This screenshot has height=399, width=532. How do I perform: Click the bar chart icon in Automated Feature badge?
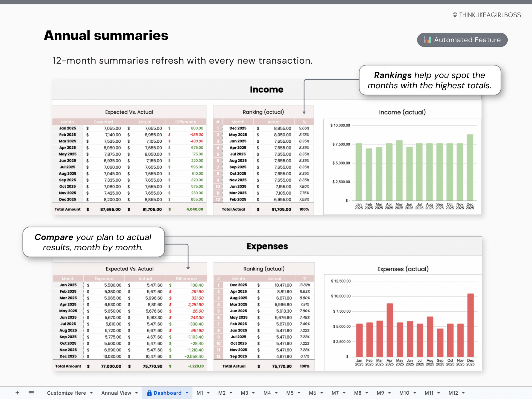[428, 40]
